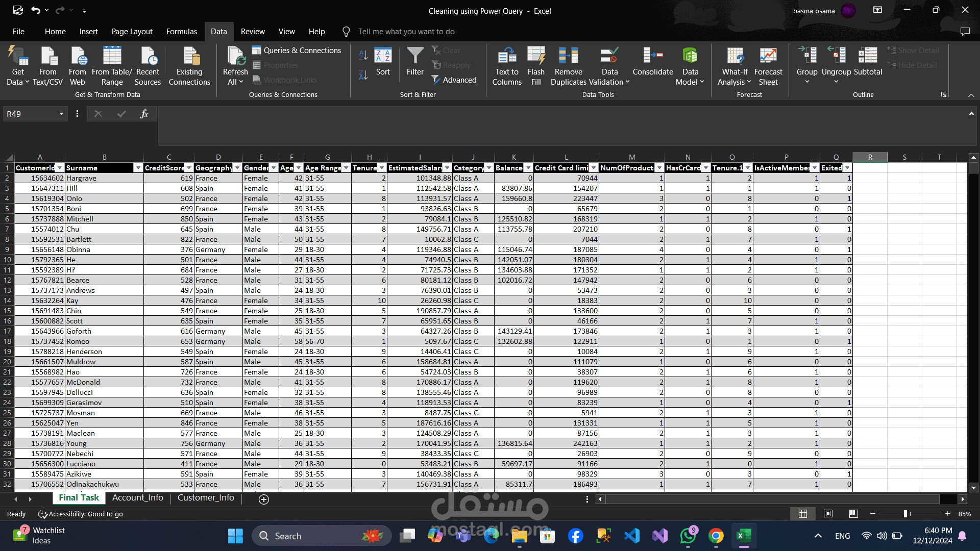Open the Outline dialog launcher

944,94
